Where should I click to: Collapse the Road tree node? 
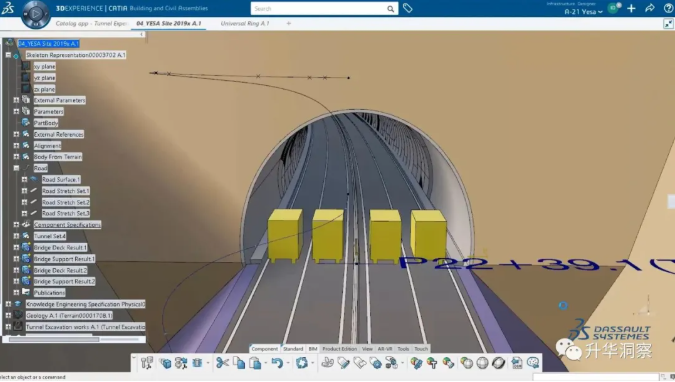[16, 168]
